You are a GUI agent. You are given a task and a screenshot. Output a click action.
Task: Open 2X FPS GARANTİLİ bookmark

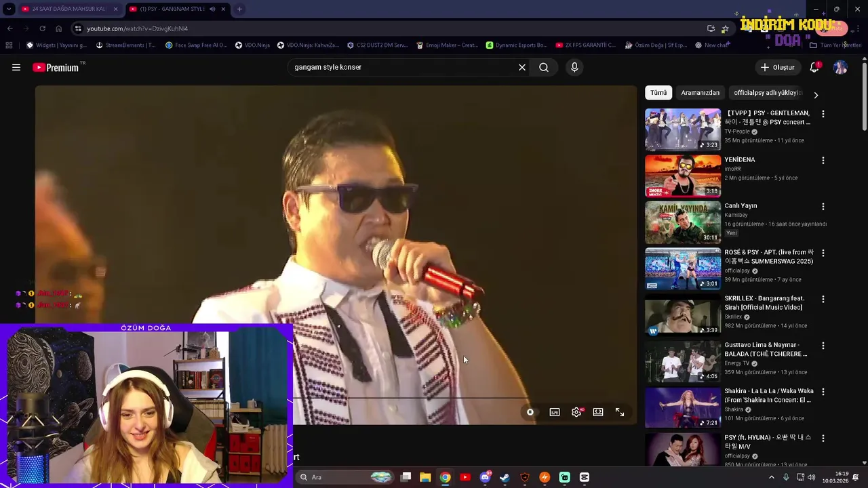pyautogui.click(x=586, y=45)
